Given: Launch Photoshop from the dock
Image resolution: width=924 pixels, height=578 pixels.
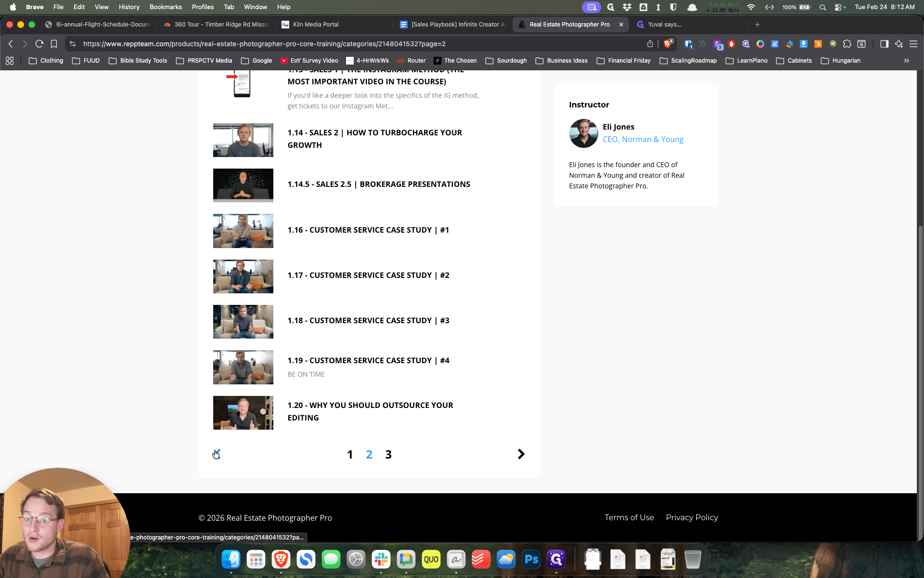Looking at the screenshot, I should pyautogui.click(x=531, y=559).
